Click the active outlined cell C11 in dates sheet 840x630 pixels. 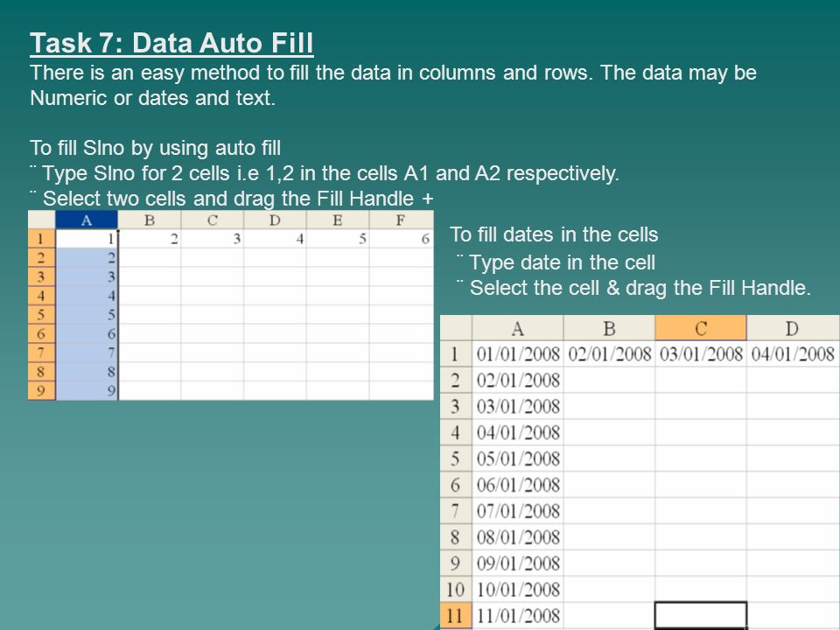coord(701,615)
